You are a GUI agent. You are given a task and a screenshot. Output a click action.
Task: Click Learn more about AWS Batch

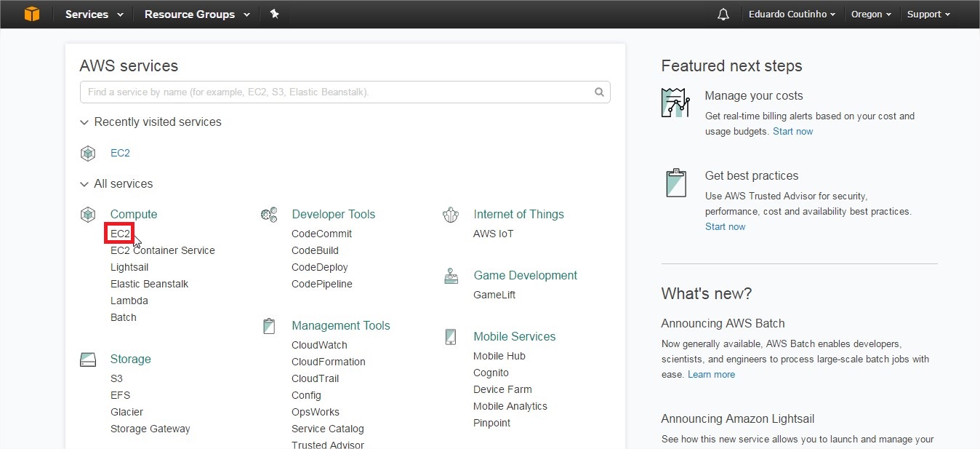click(712, 374)
